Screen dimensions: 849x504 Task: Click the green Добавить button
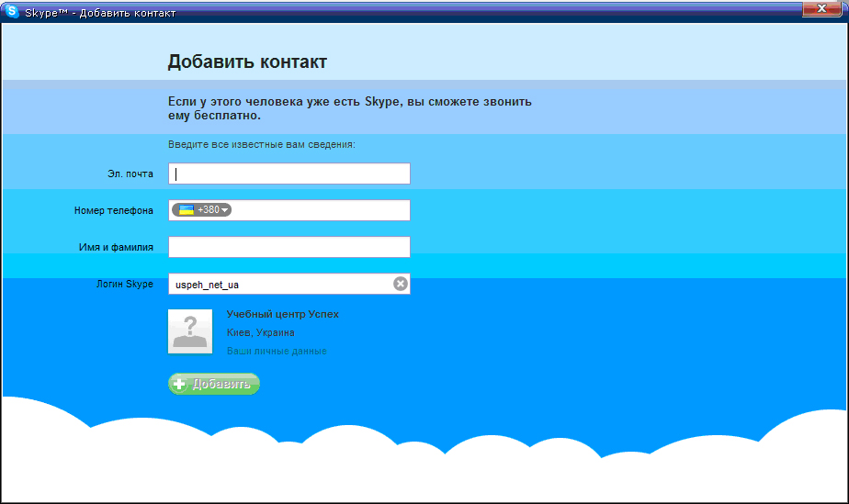coord(214,384)
